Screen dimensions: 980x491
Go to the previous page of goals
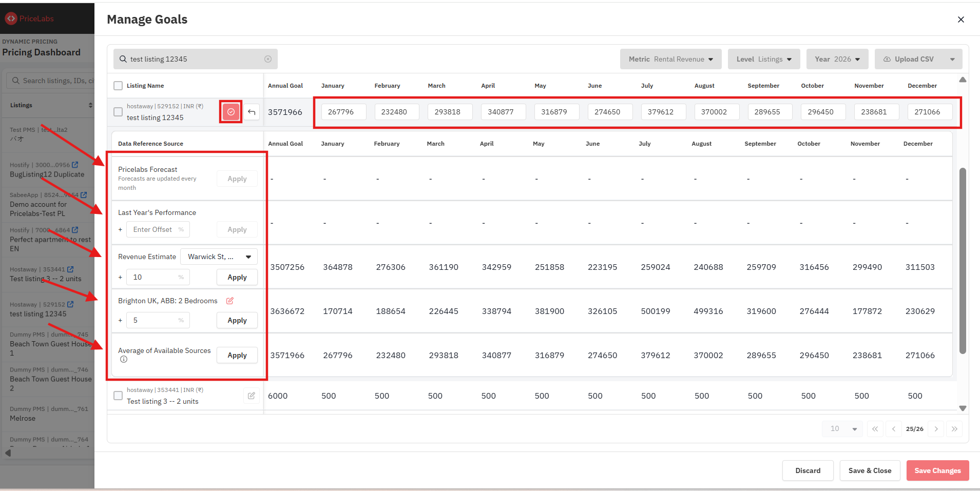(894, 429)
